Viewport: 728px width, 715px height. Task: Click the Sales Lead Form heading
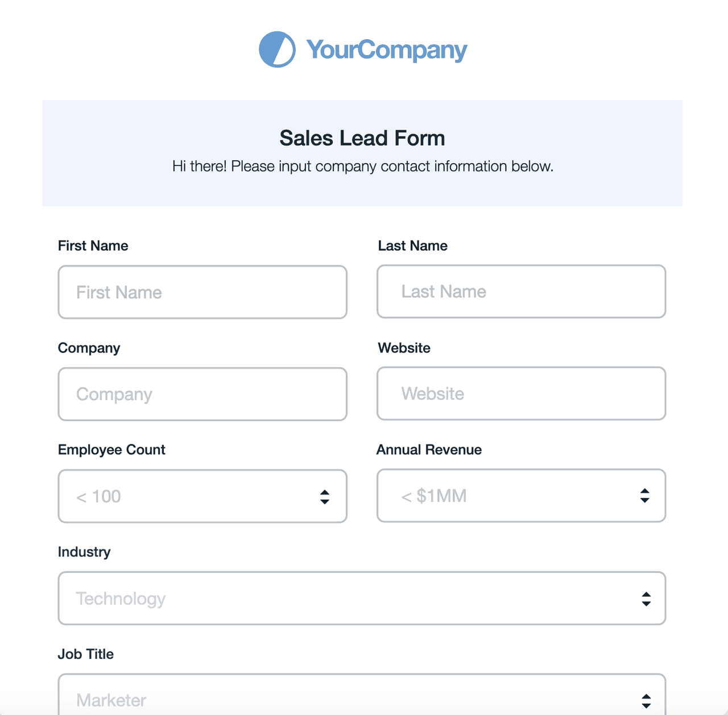tap(362, 138)
